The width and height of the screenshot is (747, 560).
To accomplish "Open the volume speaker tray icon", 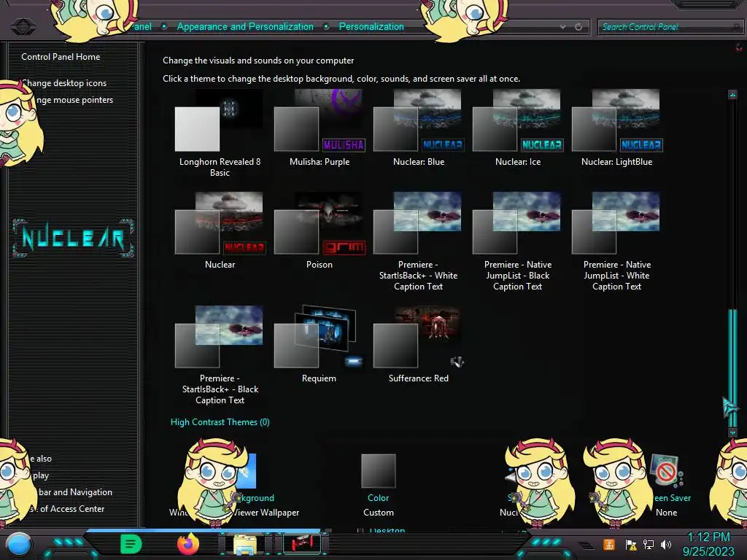I will point(666,544).
